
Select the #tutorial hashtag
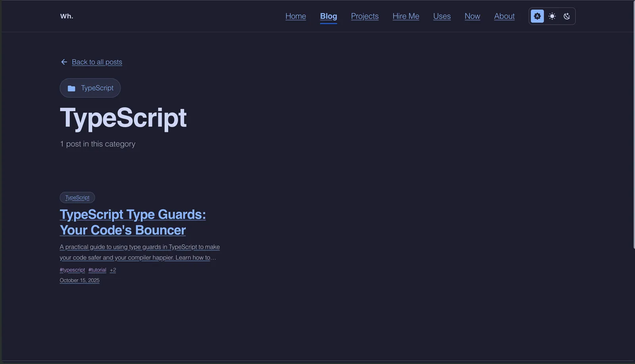click(97, 270)
